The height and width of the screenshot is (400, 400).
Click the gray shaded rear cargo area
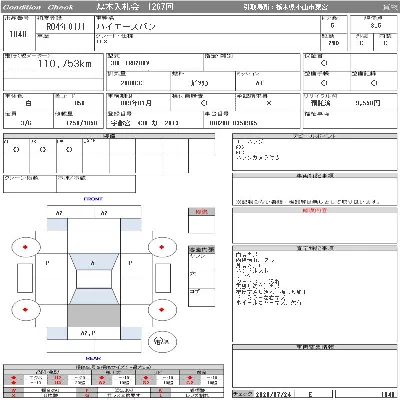pyautogui.click(x=94, y=315)
